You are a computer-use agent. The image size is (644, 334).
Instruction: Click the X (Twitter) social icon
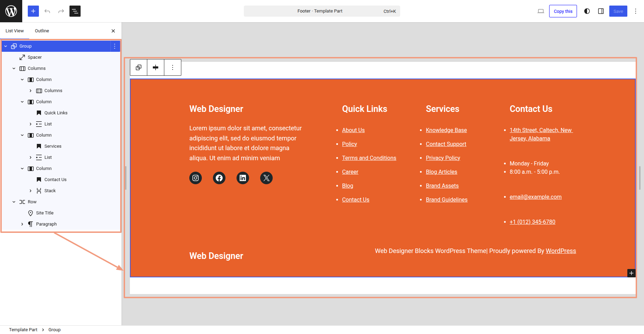pos(266,178)
